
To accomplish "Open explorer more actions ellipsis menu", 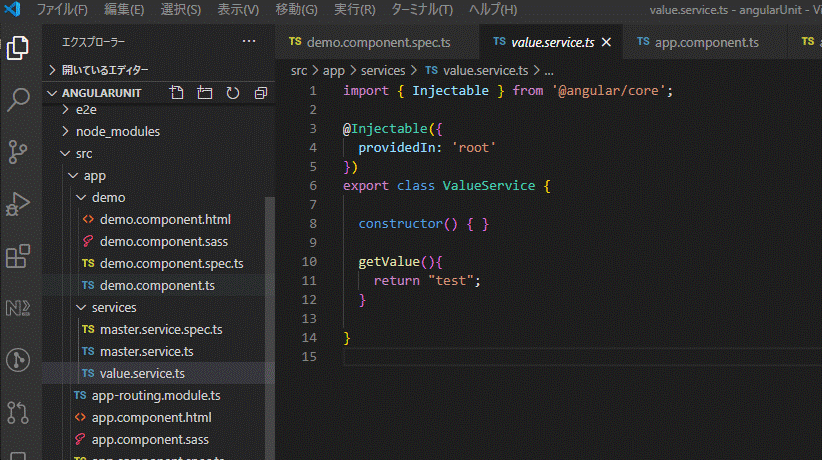I will click(x=249, y=41).
